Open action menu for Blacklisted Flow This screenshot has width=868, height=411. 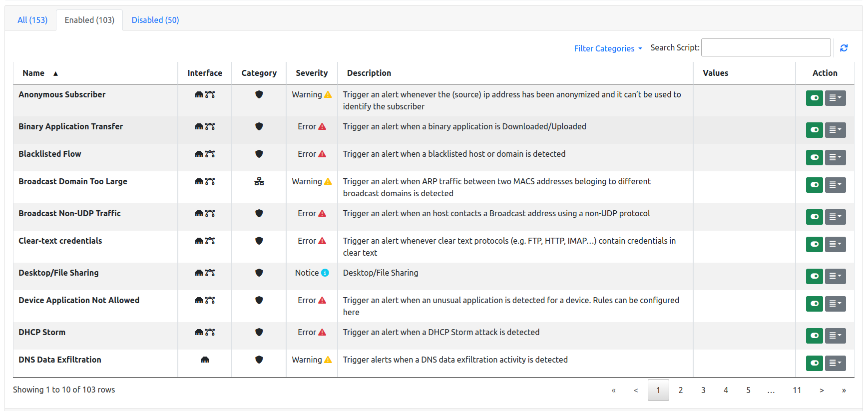coord(835,157)
